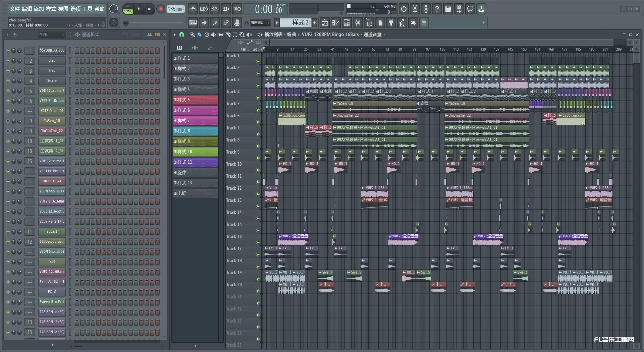Render as audio file icon
Image resolution: width=644 pixels, height=352 pixels.
pyautogui.click(x=459, y=9)
